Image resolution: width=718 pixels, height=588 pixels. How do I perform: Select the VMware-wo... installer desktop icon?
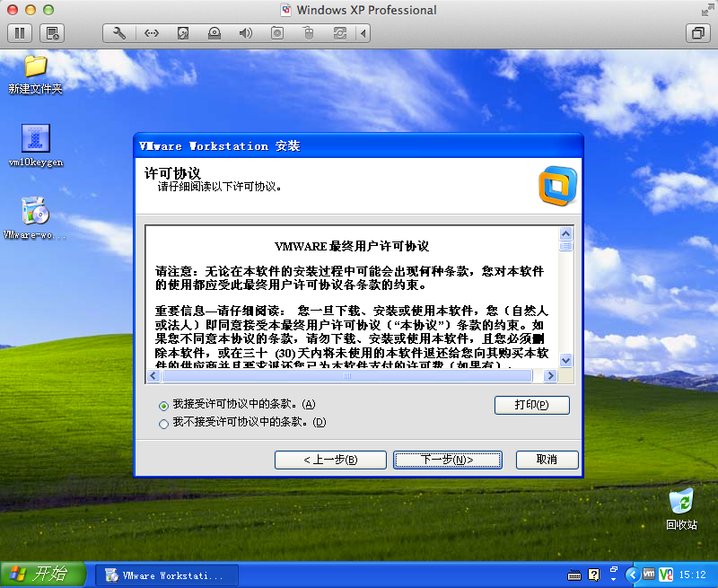(35, 218)
